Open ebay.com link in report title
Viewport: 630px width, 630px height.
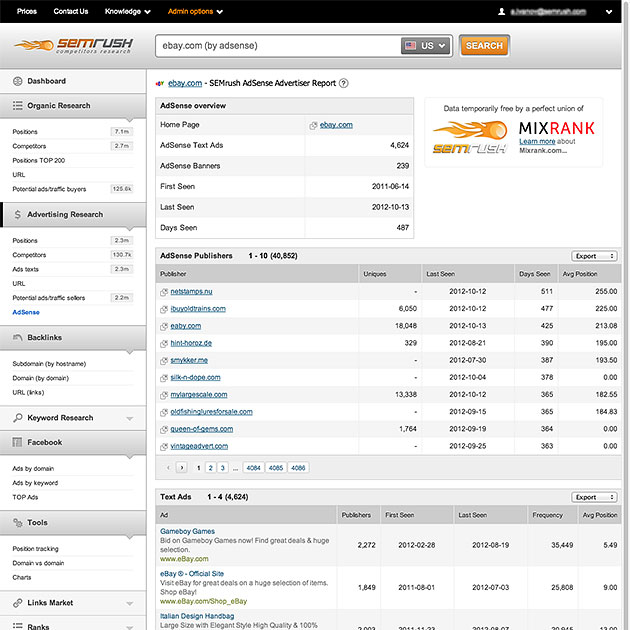185,83
